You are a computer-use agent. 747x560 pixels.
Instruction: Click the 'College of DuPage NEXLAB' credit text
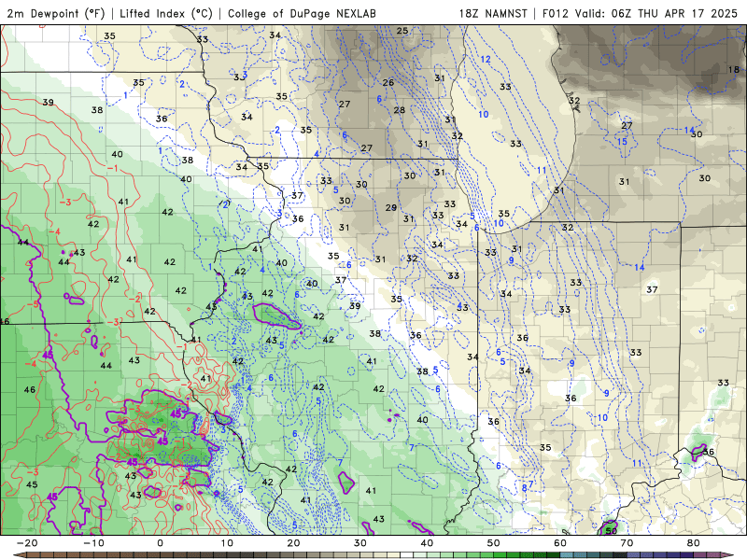click(302, 13)
